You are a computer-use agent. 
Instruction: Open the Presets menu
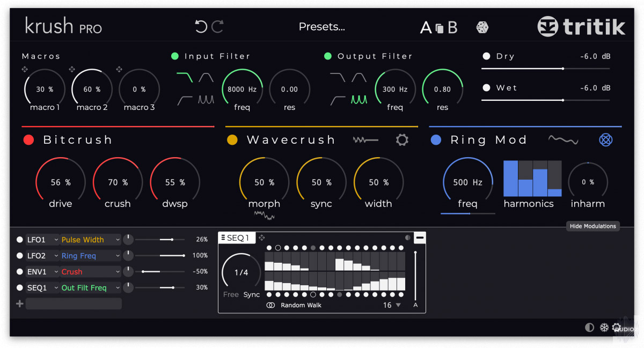[321, 27]
